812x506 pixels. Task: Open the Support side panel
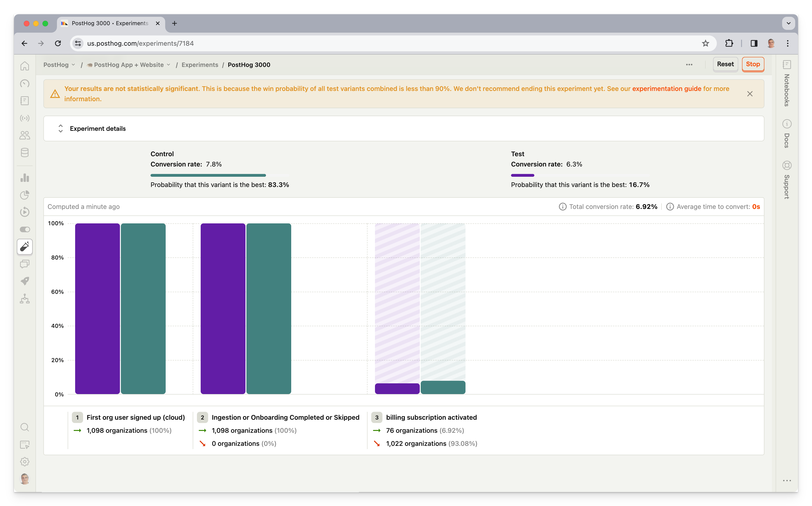tap(787, 180)
